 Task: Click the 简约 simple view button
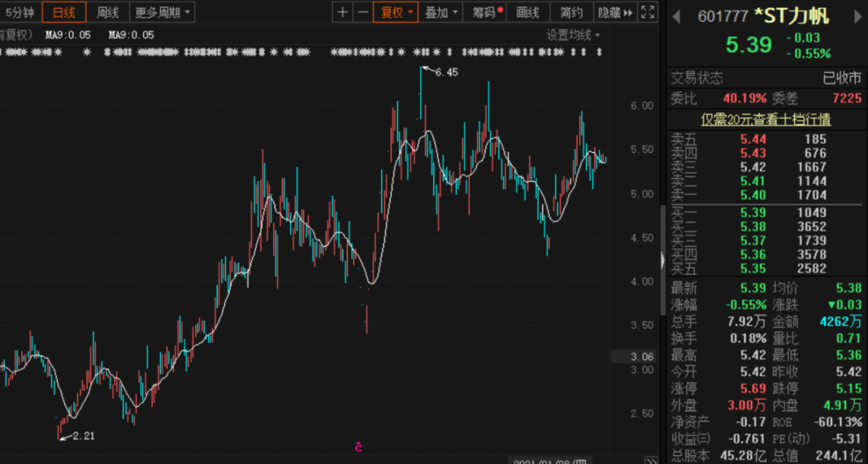point(571,12)
